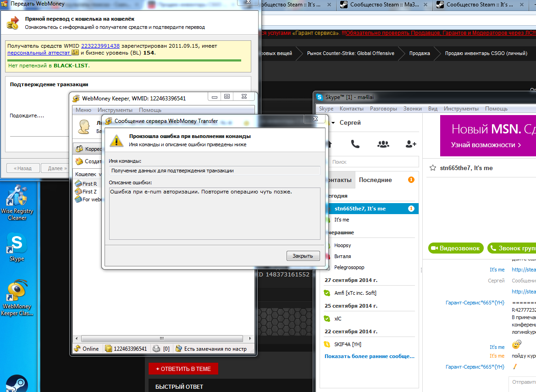Open the Steam desktop icon
This screenshot has width=536, height=392.
(x=16, y=383)
